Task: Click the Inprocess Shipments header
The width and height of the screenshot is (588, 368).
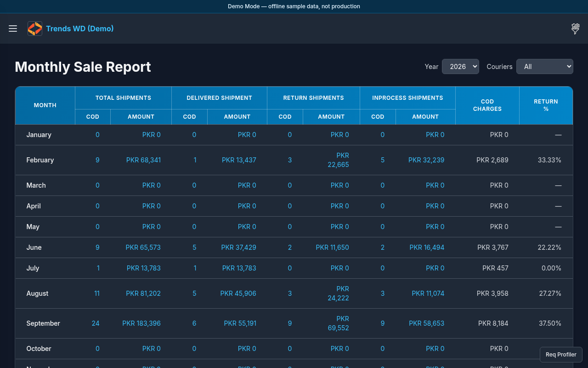Action: 407,98
